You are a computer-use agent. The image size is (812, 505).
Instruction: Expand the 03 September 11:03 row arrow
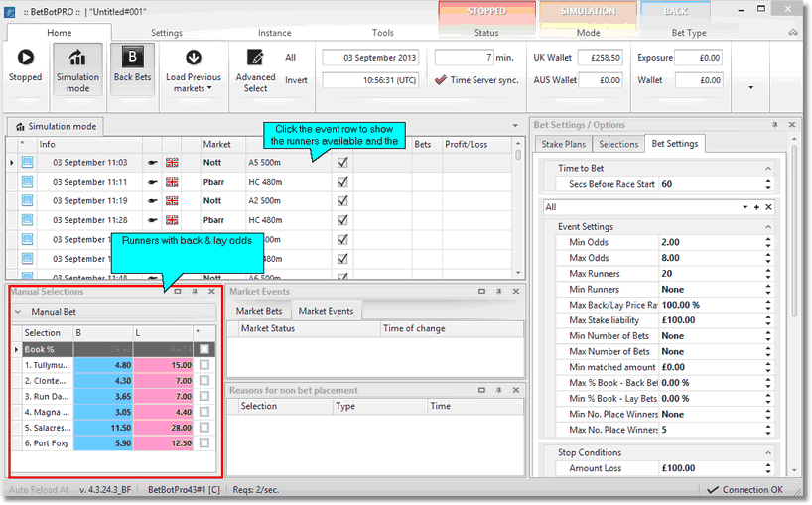click(x=12, y=163)
